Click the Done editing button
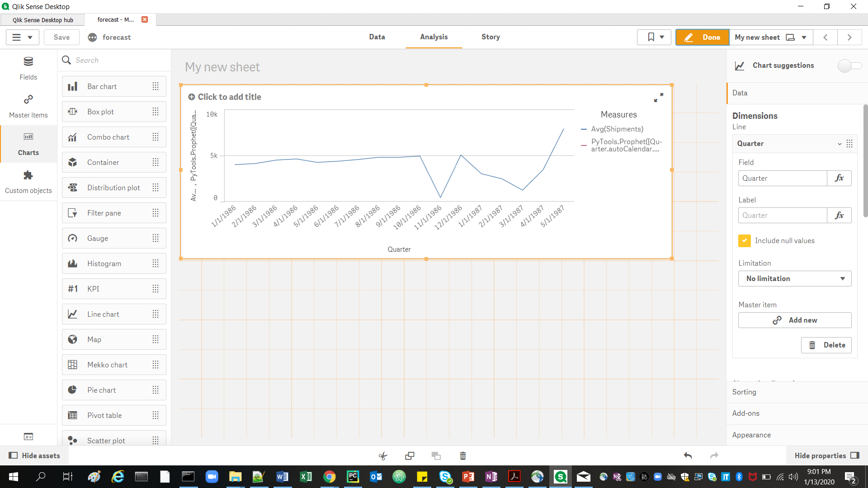The height and width of the screenshot is (488, 868). pyautogui.click(x=702, y=37)
